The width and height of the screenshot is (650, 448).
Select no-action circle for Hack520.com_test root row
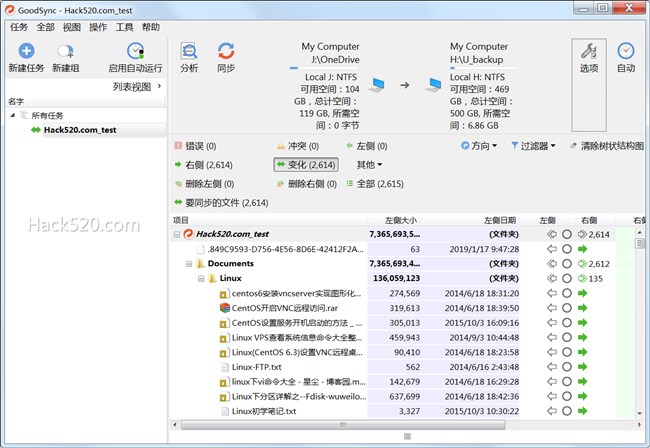567,234
